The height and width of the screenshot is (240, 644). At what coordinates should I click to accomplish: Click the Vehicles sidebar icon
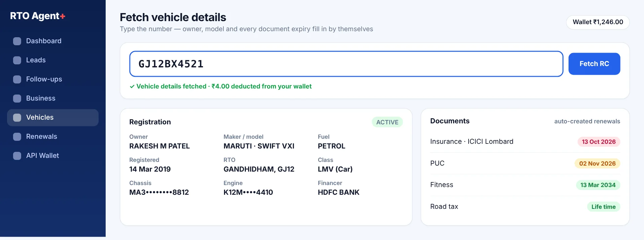[17, 118]
